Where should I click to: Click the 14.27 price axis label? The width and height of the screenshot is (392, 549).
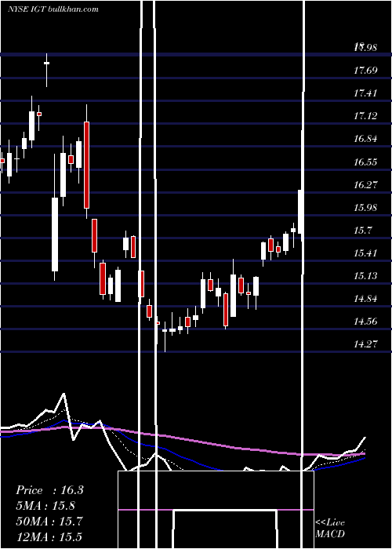(365, 344)
